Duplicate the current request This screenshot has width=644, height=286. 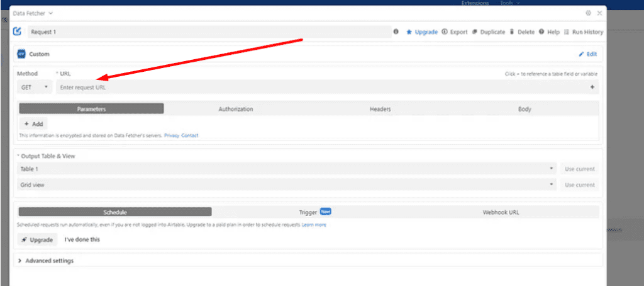(x=488, y=31)
